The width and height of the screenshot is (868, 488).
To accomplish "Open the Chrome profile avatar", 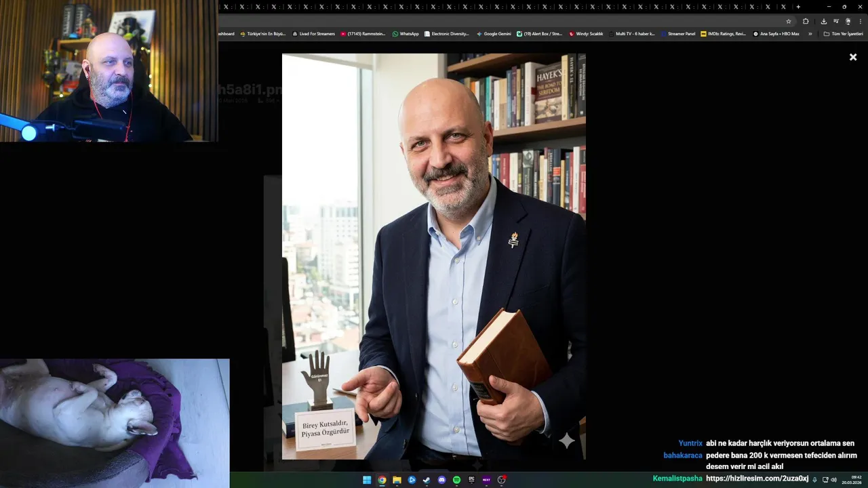I will 848,21.
